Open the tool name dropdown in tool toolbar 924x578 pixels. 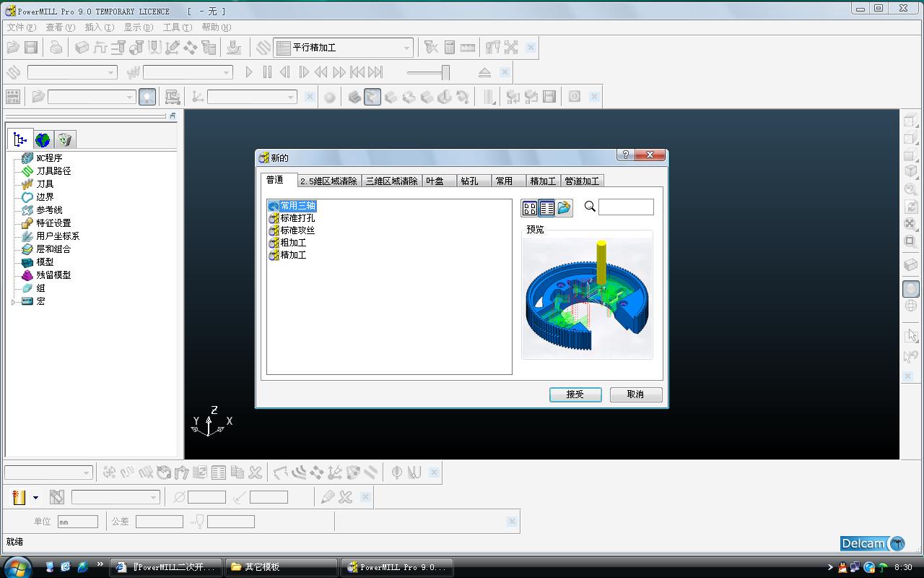coord(153,497)
